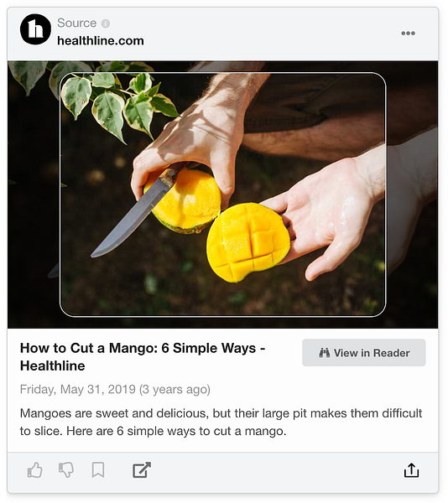Image resolution: width=448 pixels, height=503 pixels.
Task: Open the three-dot more options menu
Action: 408,33
